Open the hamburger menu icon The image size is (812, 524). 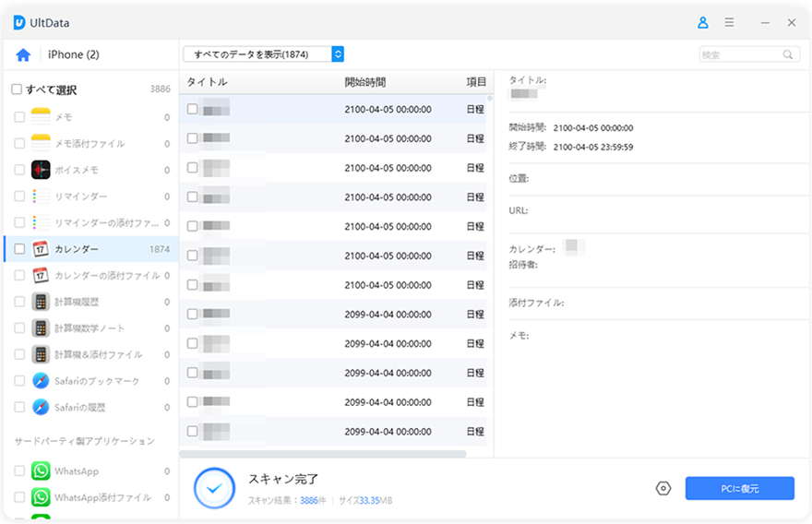click(729, 23)
